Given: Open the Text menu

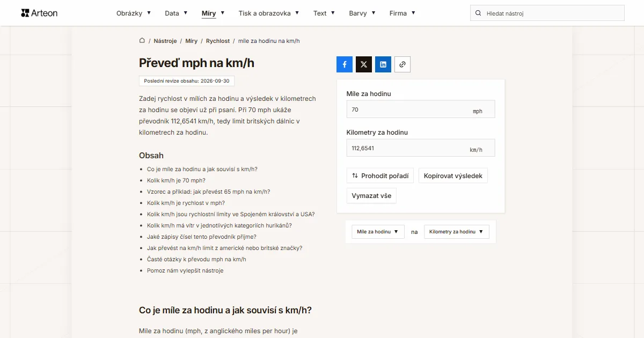Looking at the screenshot, I should 324,13.
